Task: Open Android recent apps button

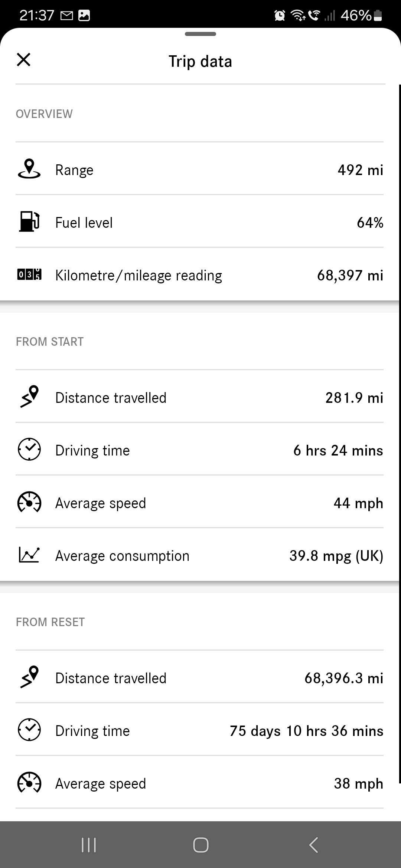Action: point(89,845)
